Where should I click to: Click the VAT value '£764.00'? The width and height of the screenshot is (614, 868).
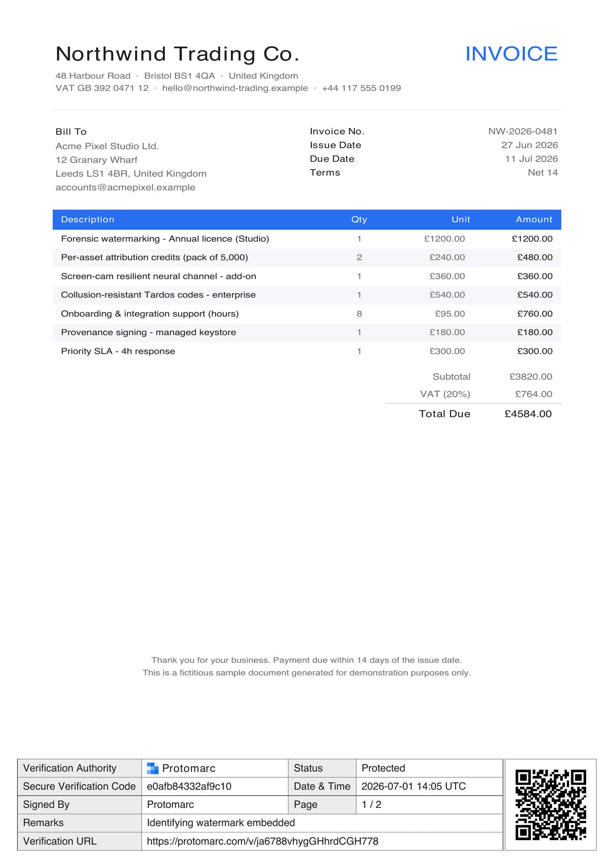(533, 394)
